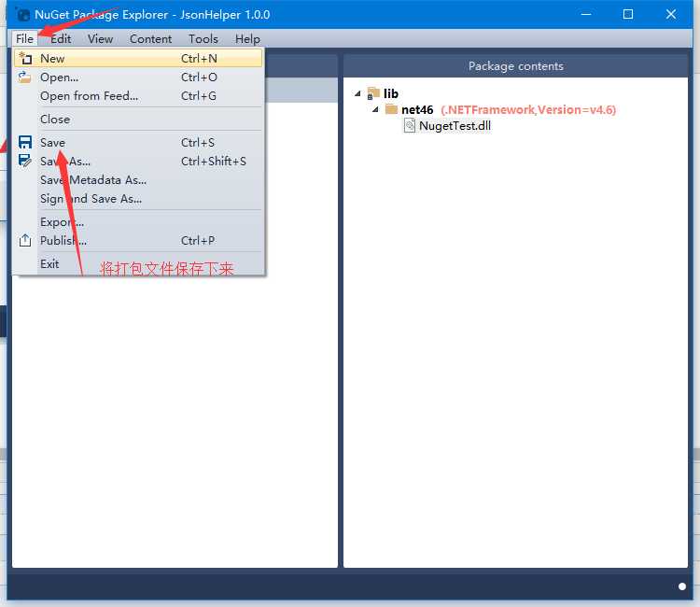
Task: Select the Export... menu entry
Action: [x=138, y=222]
